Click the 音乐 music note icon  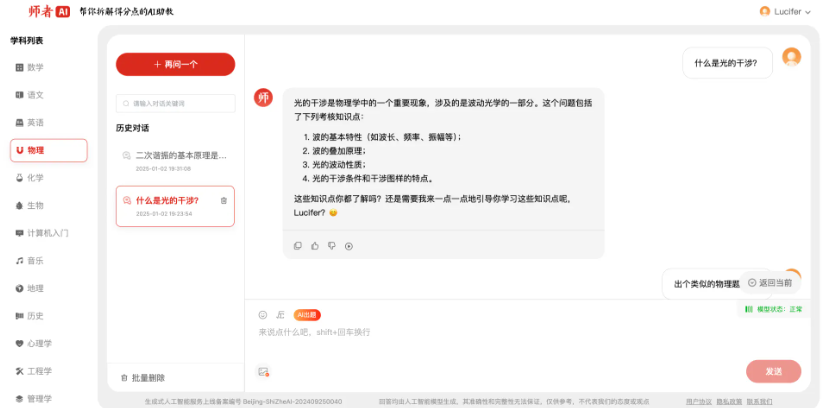[19, 261]
